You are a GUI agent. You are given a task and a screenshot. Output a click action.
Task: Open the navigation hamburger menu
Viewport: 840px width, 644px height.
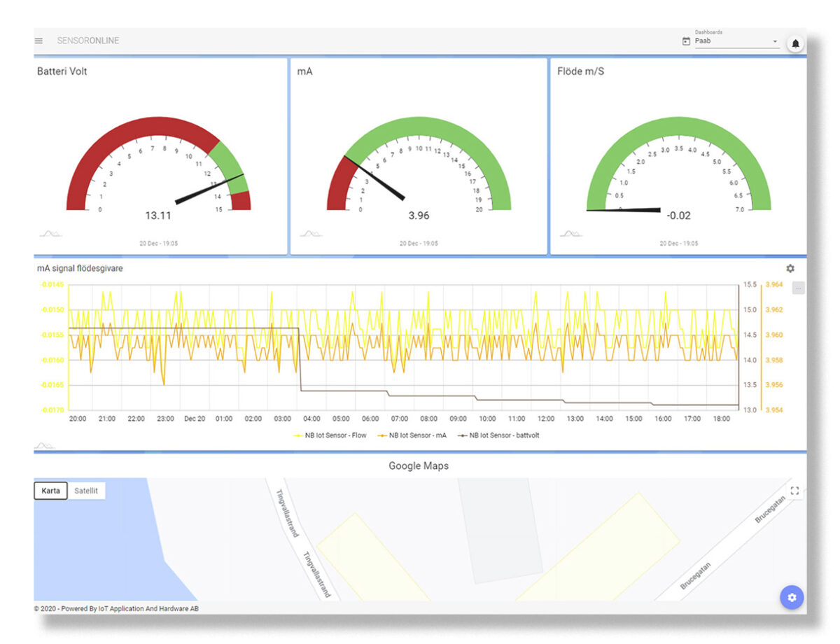pos(38,41)
